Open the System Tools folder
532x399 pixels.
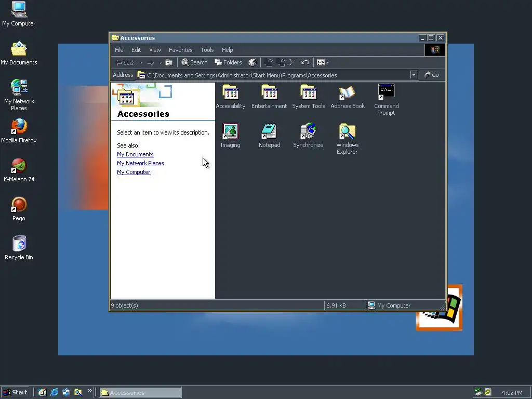[309, 97]
